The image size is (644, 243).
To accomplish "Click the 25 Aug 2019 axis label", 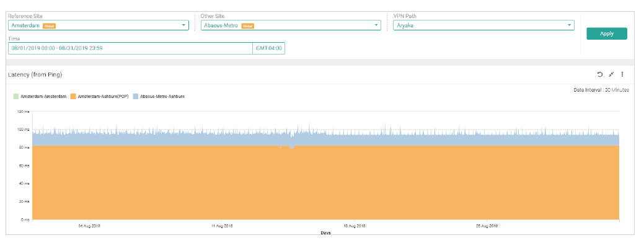I will point(487,226).
